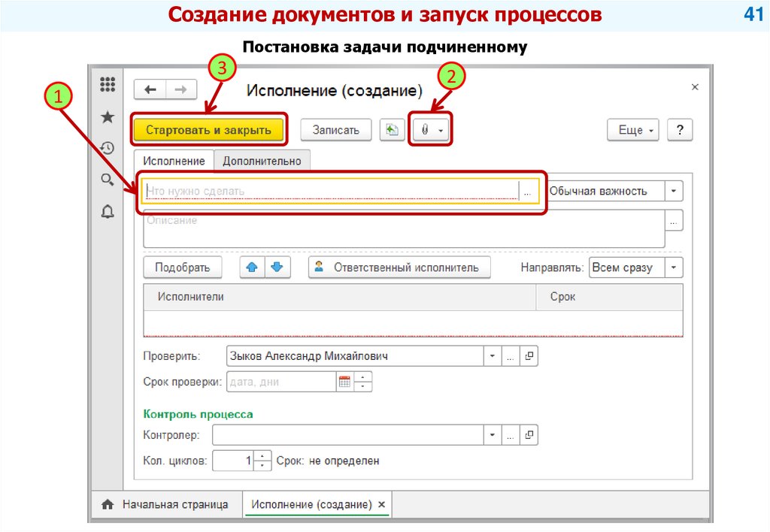Click ellipsis select button in Проверить field
The height and width of the screenshot is (532, 770).
pyautogui.click(x=511, y=356)
